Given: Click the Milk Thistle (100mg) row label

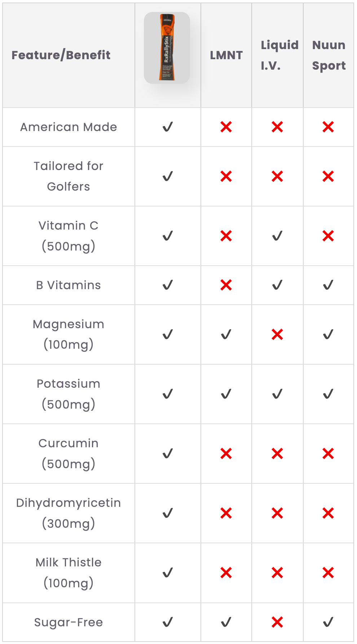Looking at the screenshot, I should (69, 573).
